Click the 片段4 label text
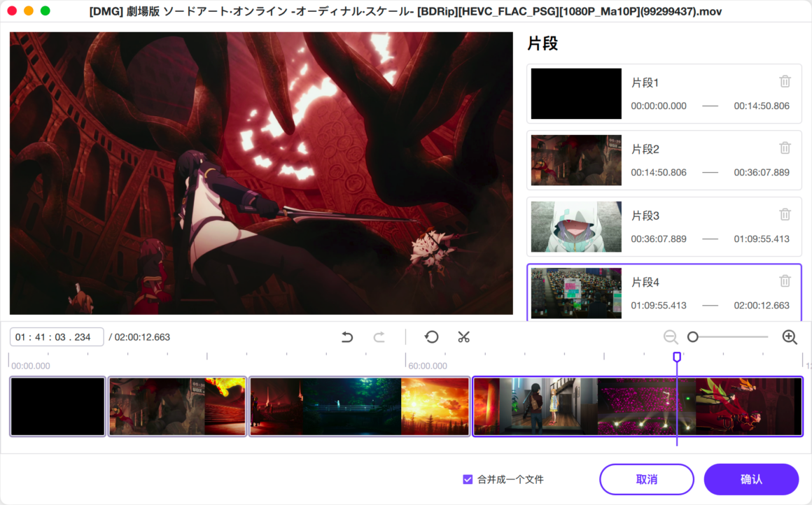Screen dimensions: 812x505 tap(645, 283)
